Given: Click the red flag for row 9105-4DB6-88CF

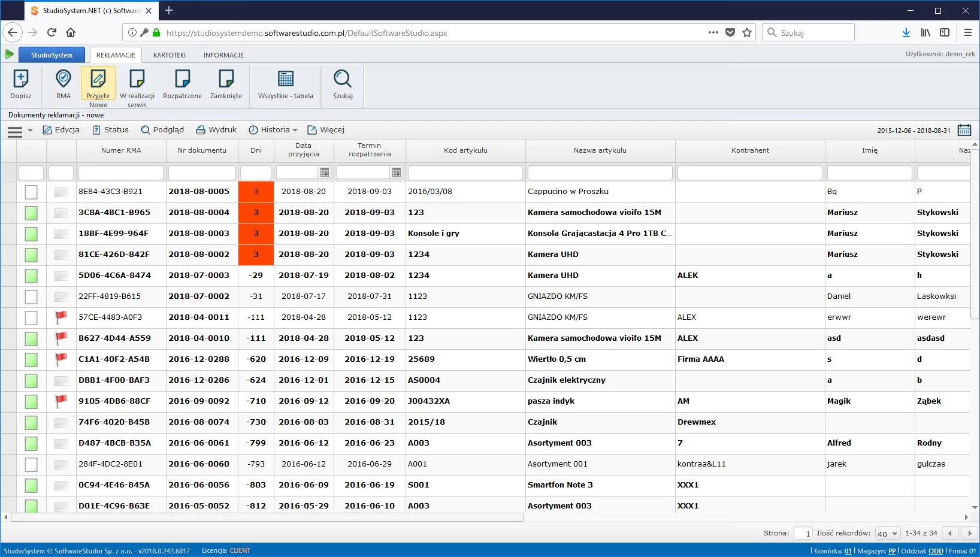Looking at the screenshot, I should 61,401.
